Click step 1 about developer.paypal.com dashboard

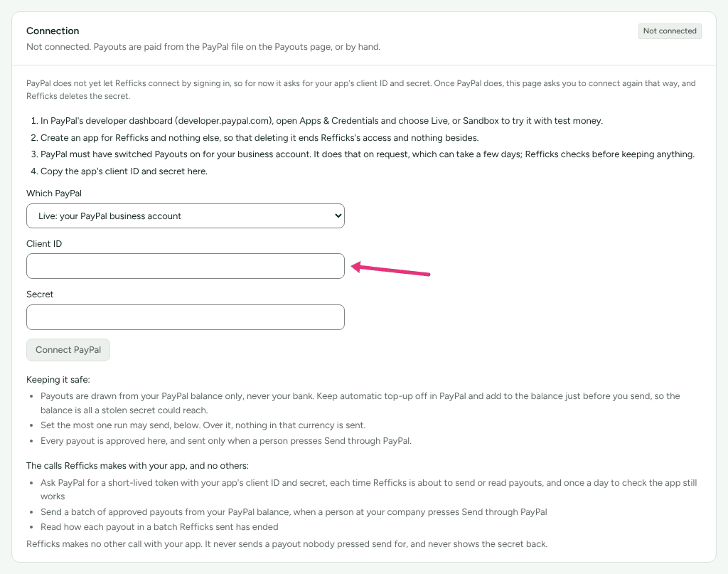[x=321, y=121]
